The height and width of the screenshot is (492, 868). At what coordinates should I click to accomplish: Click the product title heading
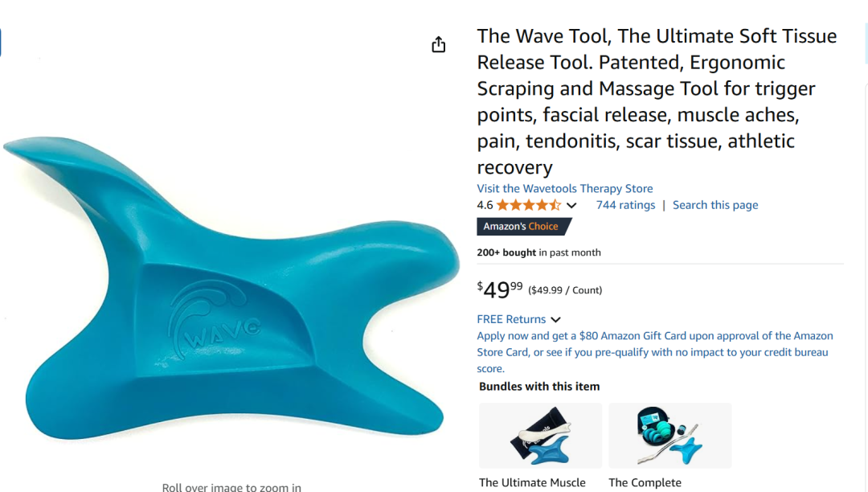(657, 101)
